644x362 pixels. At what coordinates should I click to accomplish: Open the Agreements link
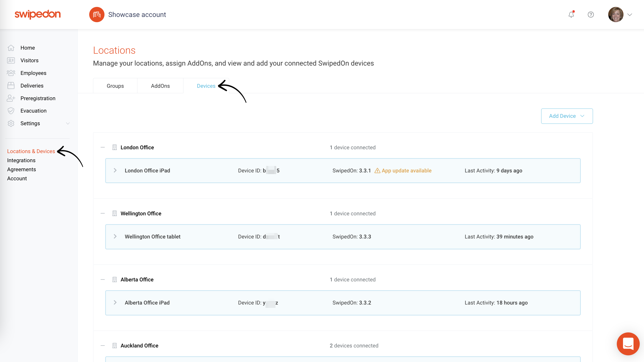click(x=21, y=170)
